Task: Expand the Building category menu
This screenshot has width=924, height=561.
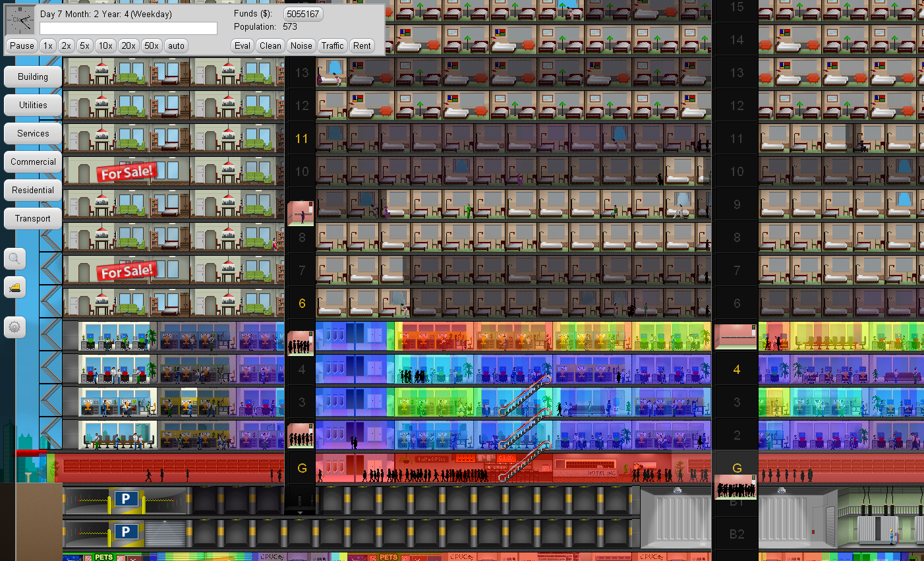Action: point(33,76)
